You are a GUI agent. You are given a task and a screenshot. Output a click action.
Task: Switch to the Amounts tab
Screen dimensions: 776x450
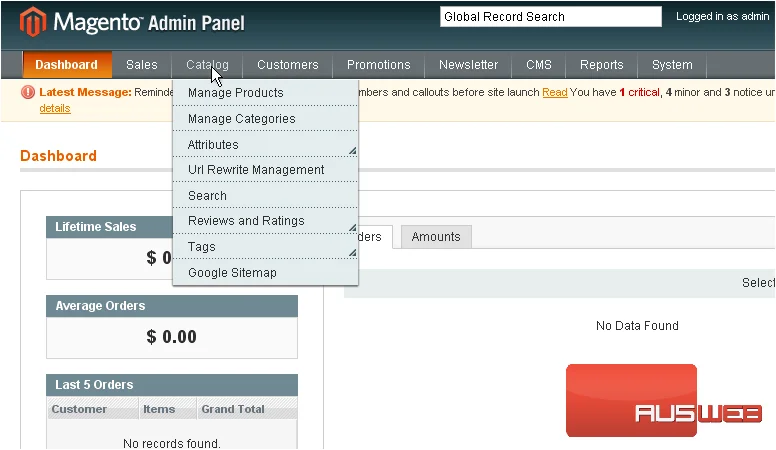click(x=436, y=237)
